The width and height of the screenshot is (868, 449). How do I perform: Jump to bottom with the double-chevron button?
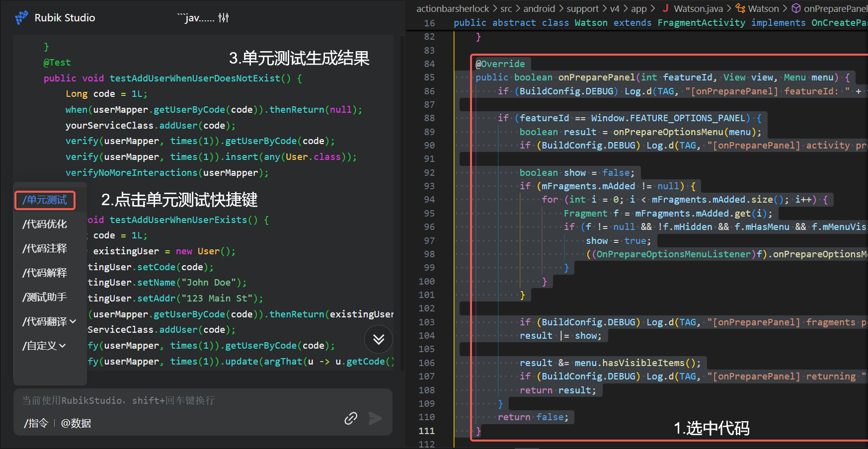[x=379, y=339]
